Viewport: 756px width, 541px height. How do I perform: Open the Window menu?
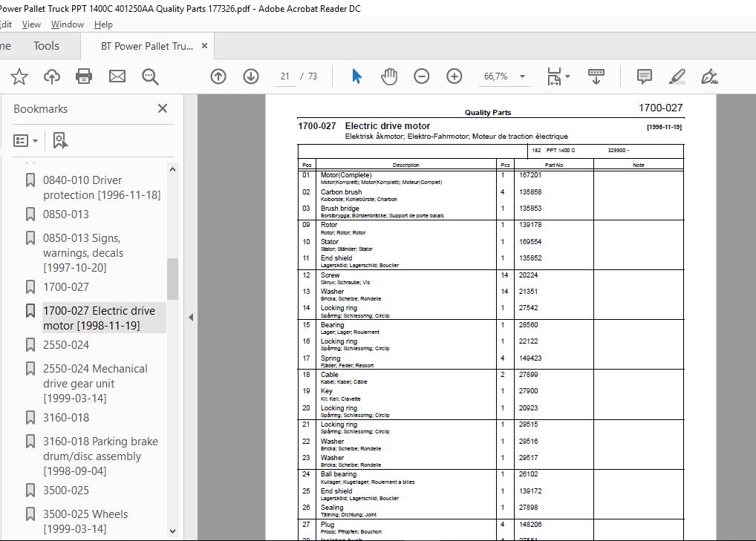[68, 24]
